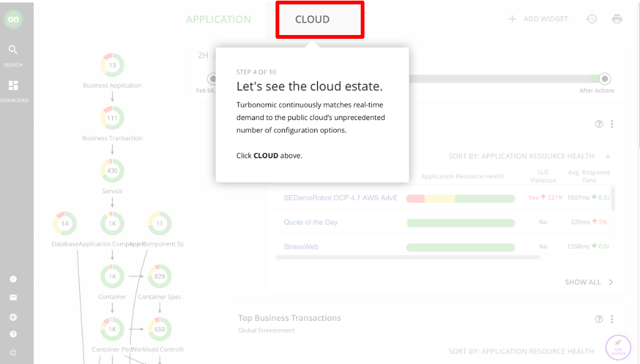640x364 pixels.
Task: Click the 'Yes' SLO violation value
Action: (x=534, y=198)
